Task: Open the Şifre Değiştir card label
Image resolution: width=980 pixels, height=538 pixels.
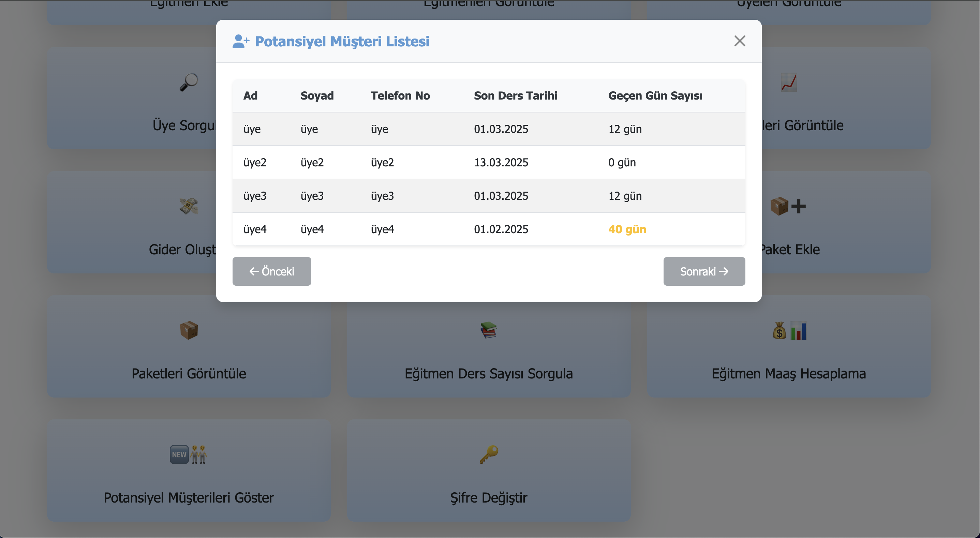Action: tap(489, 497)
